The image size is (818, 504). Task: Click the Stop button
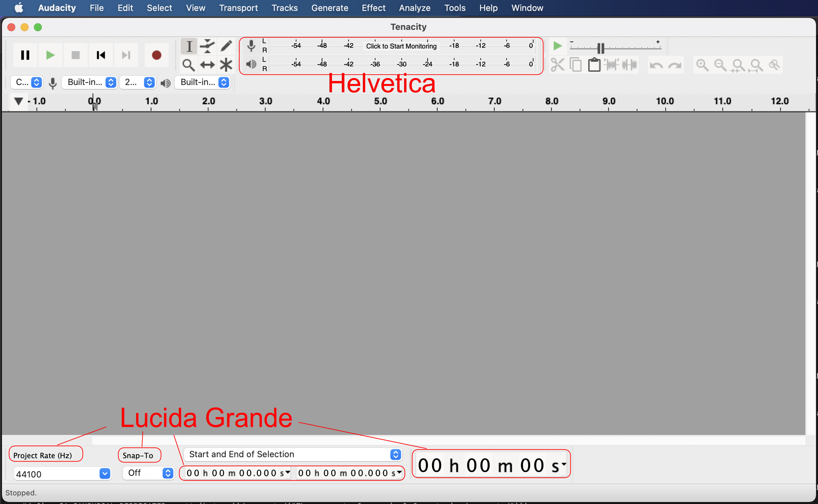(76, 55)
